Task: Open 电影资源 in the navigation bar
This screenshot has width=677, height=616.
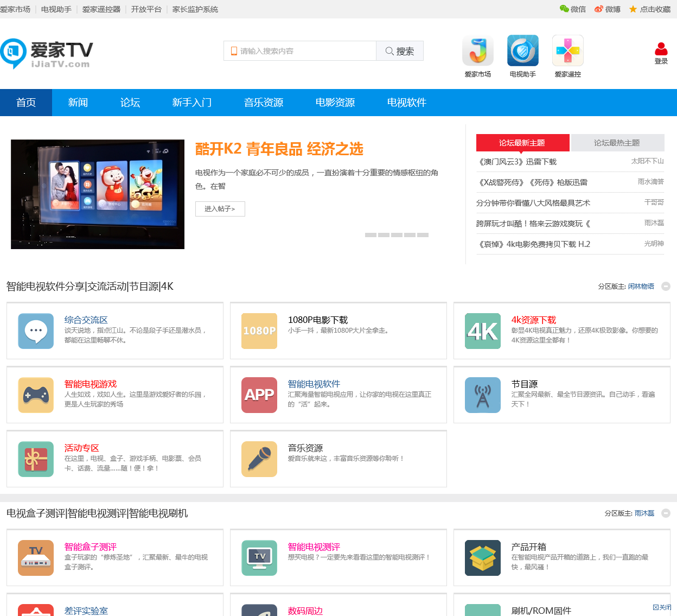Action: point(335,103)
